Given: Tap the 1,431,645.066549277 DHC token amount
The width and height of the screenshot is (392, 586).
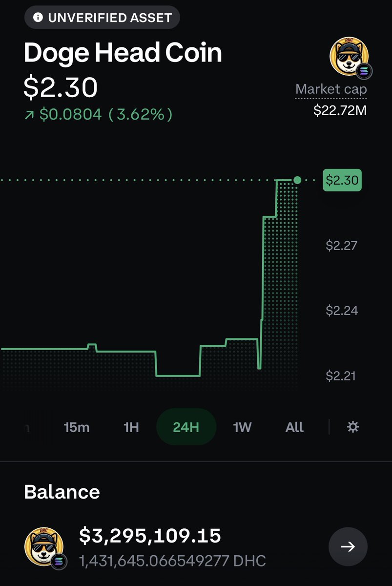Looking at the screenshot, I should pos(172,561).
